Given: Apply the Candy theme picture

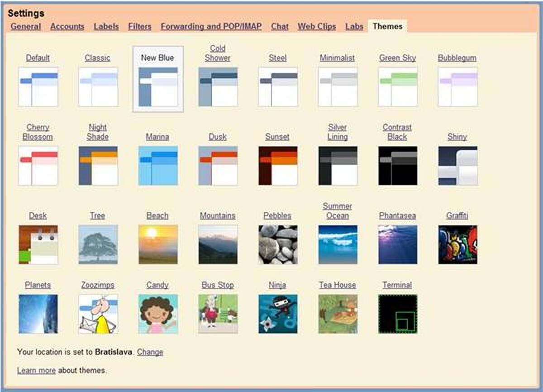Looking at the screenshot, I should 158,314.
